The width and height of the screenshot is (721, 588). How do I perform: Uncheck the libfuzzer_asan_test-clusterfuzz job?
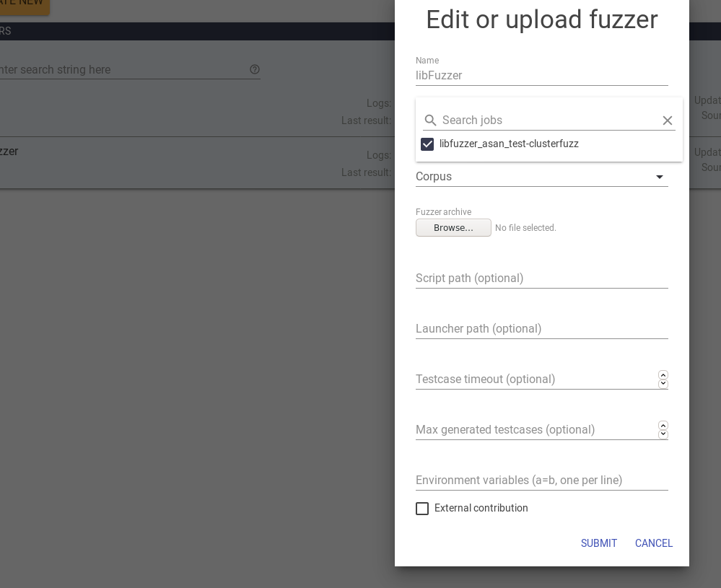point(427,144)
